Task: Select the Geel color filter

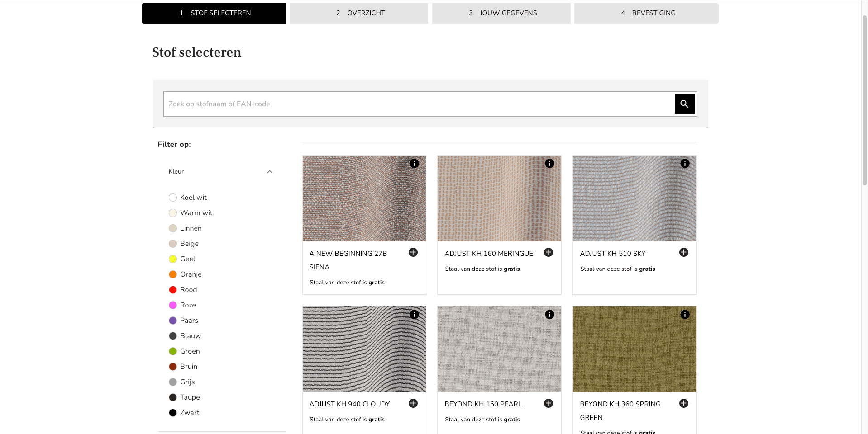Action: coord(173,259)
